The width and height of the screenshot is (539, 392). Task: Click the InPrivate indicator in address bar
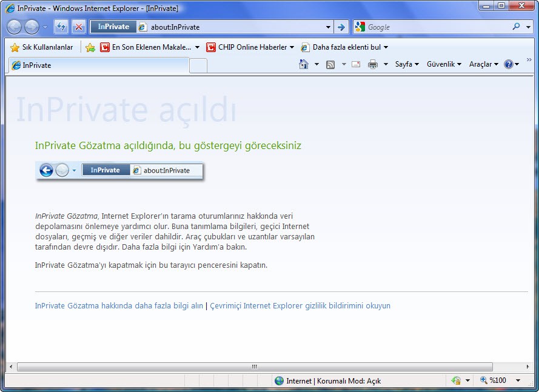pyautogui.click(x=113, y=27)
